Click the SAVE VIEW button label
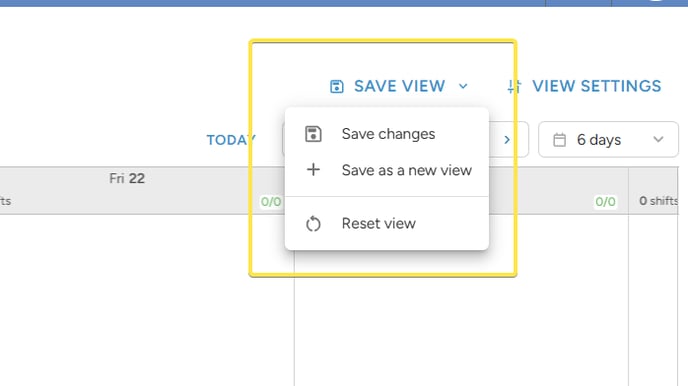Screen dimensions: 688x386 [x=399, y=86]
